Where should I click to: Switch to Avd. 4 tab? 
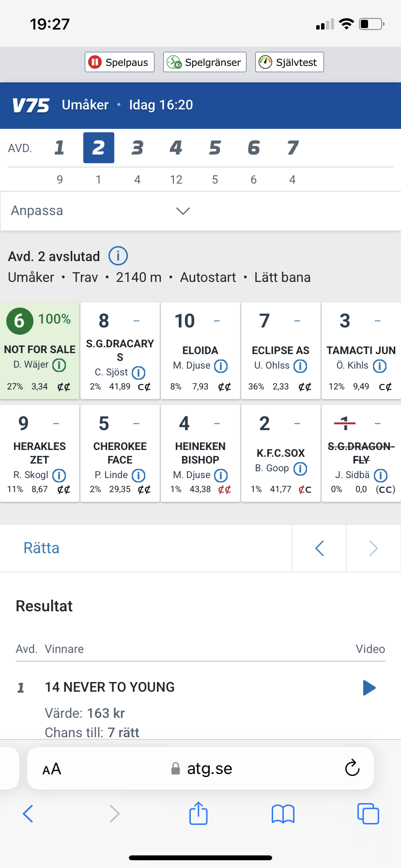pyautogui.click(x=176, y=148)
